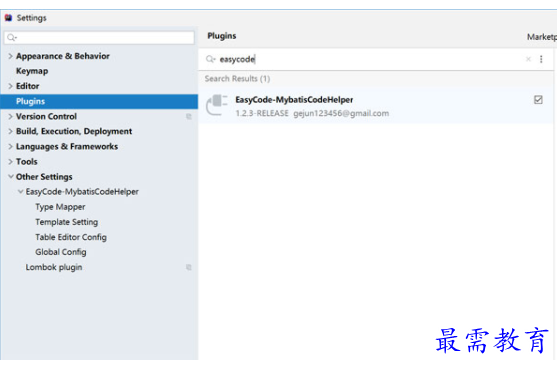Select the Editor entry
The width and height of the screenshot is (557, 372).
pos(27,86)
